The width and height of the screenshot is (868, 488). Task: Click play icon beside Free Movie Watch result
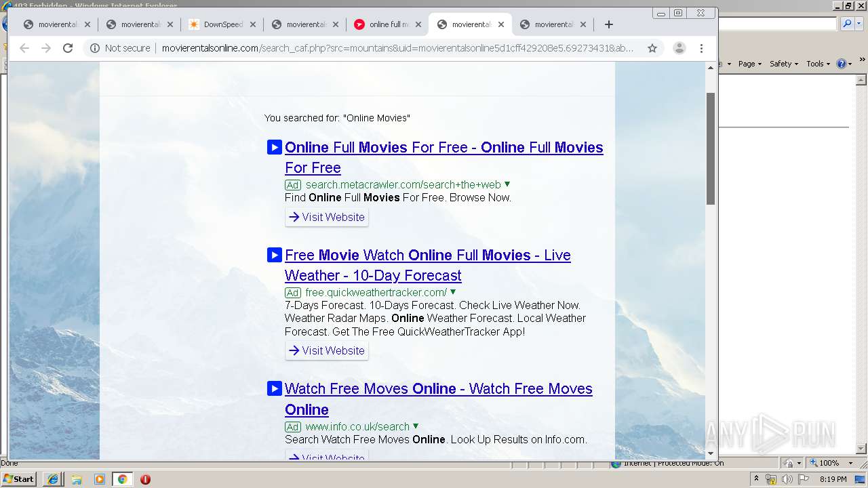point(274,255)
